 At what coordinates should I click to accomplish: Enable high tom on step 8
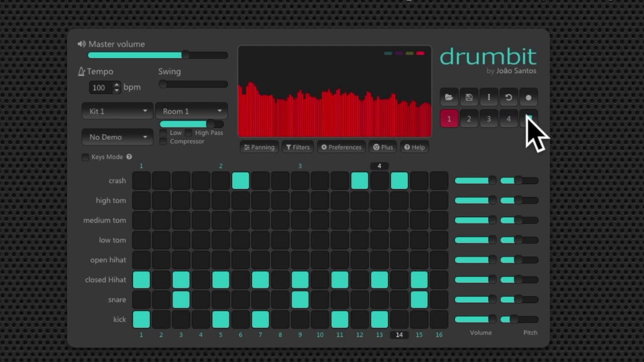280,201
